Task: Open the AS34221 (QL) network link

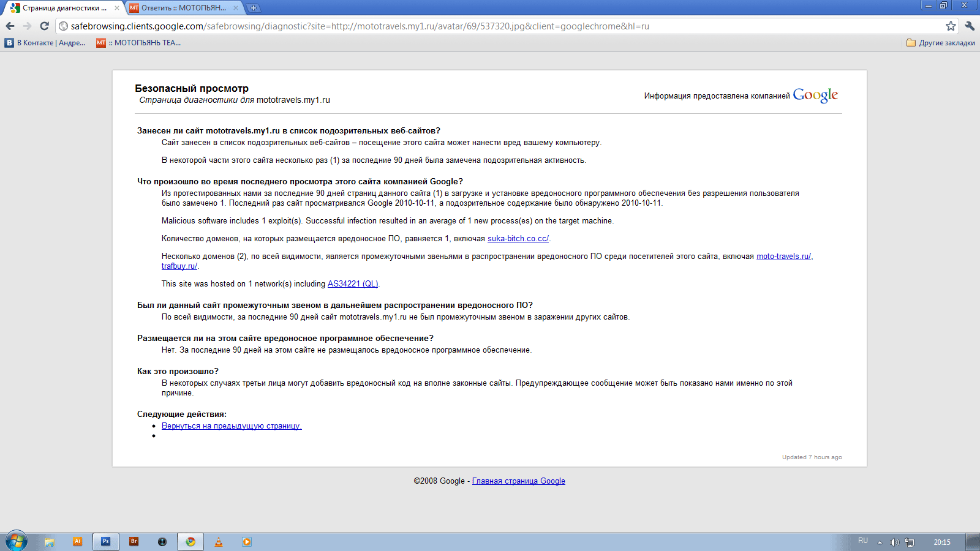Action: click(x=353, y=284)
